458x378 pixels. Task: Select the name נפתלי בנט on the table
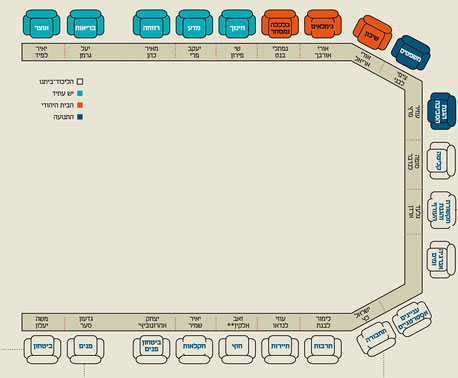(280, 52)
